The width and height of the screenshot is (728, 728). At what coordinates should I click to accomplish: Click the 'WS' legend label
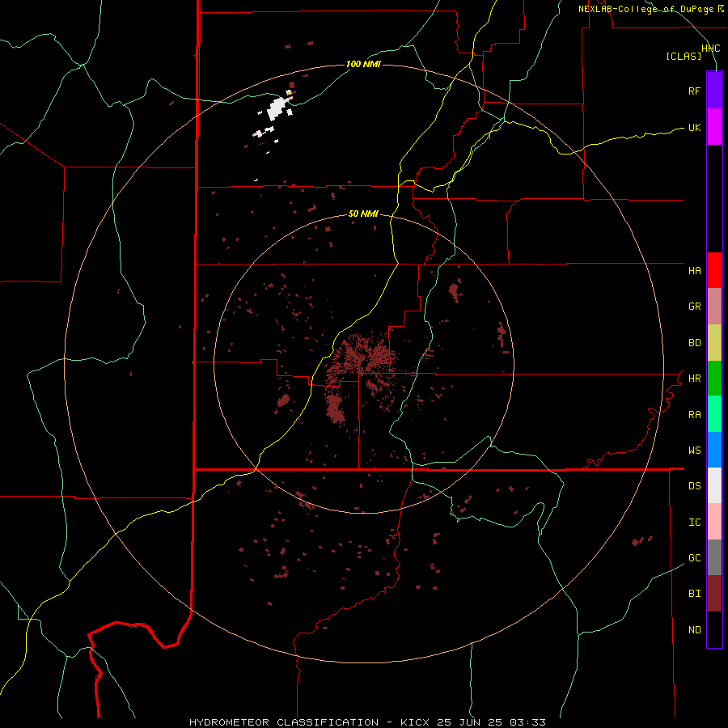pos(694,451)
